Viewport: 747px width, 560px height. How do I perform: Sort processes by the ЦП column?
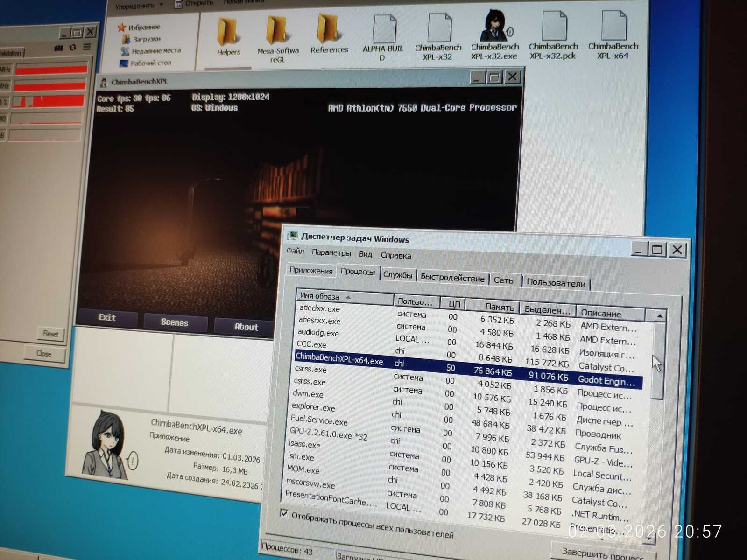click(x=453, y=304)
